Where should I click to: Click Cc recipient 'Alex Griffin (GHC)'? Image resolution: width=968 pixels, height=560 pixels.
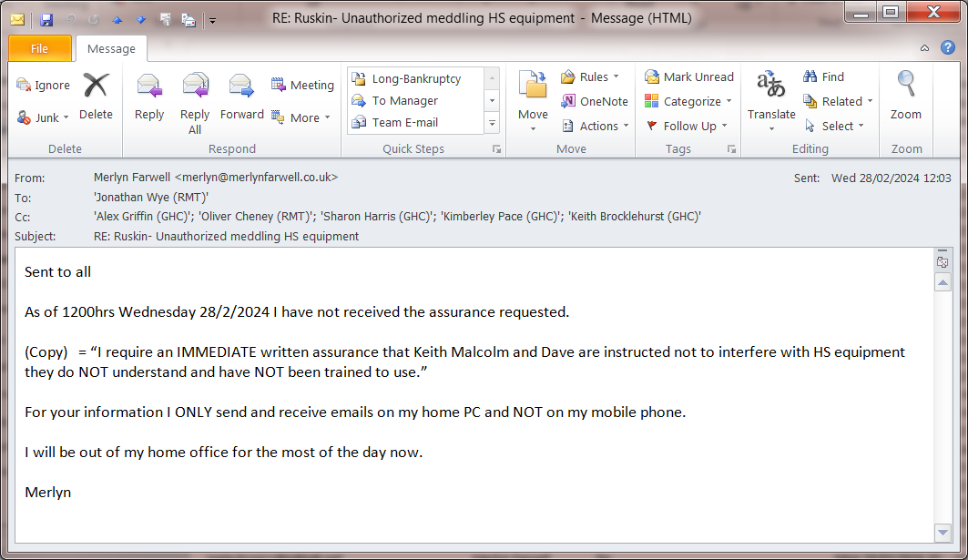[x=143, y=217]
